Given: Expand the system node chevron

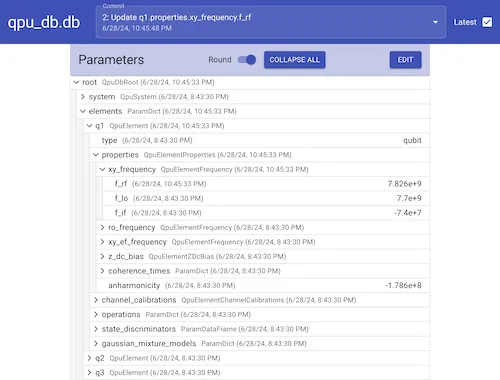Looking at the screenshot, I should pos(83,97).
